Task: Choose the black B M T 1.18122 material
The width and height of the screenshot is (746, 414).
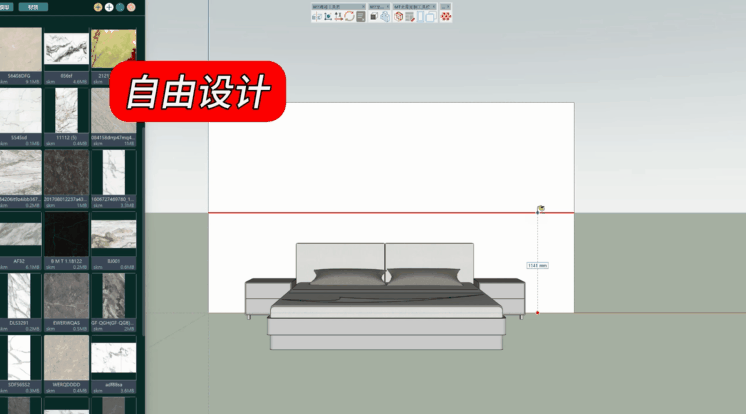Action: pos(66,236)
